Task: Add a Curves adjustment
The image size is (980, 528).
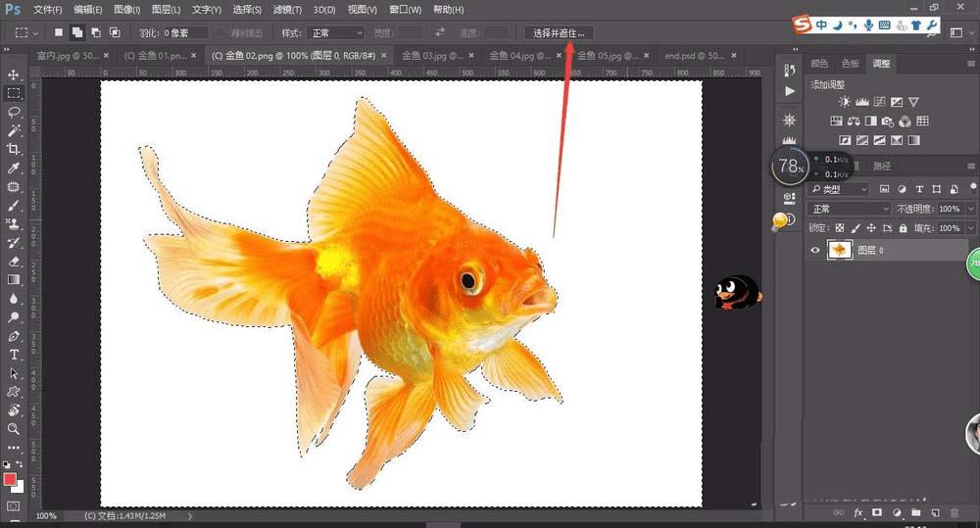Action: tap(879, 102)
